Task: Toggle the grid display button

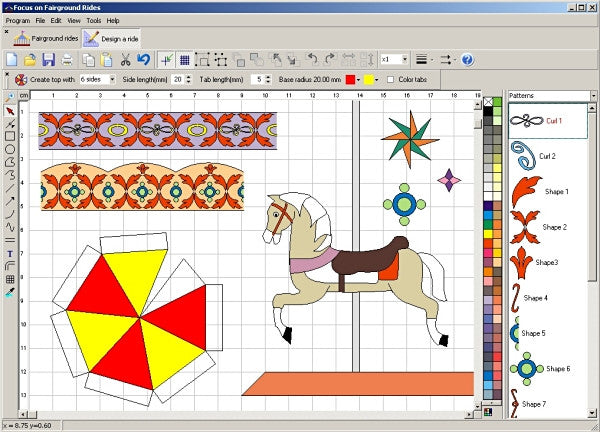Action: click(184, 60)
